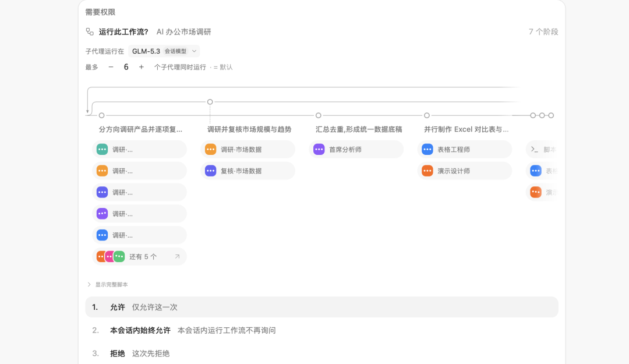Choose option 3 拒绝 这次先拒绝
The height and width of the screenshot is (364, 629).
point(321,354)
